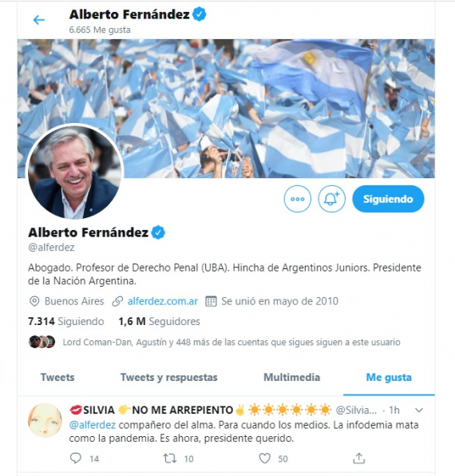View the 7.314 Siguiendo list
The height and width of the screenshot is (476, 455).
65,321
